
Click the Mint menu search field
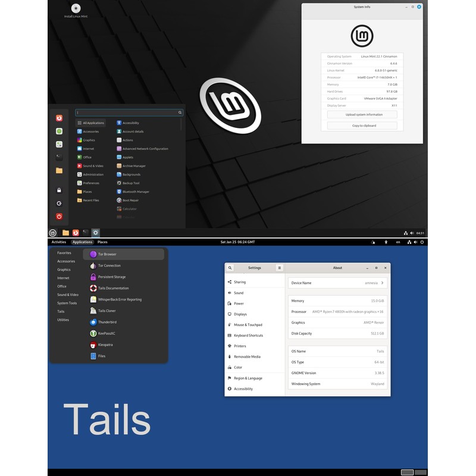(x=128, y=112)
